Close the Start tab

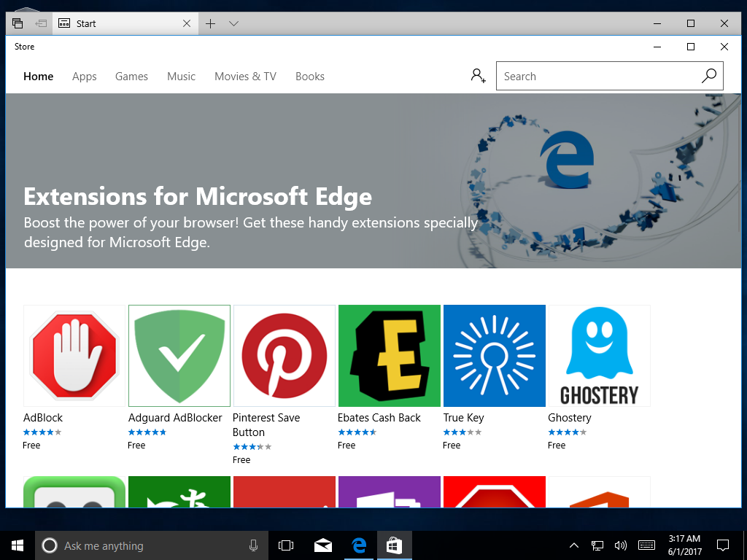click(x=187, y=23)
